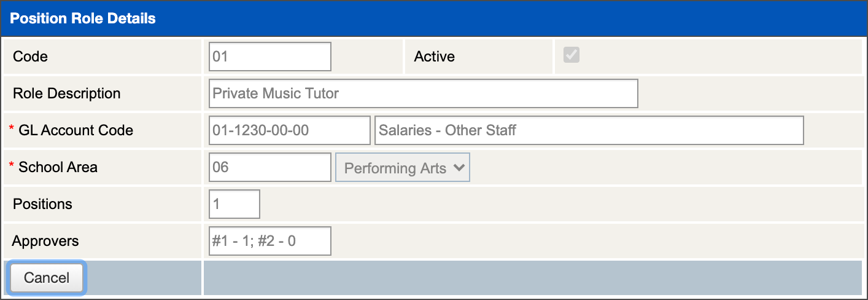Click the Approvers label
The image size is (868, 300).
[x=45, y=241]
